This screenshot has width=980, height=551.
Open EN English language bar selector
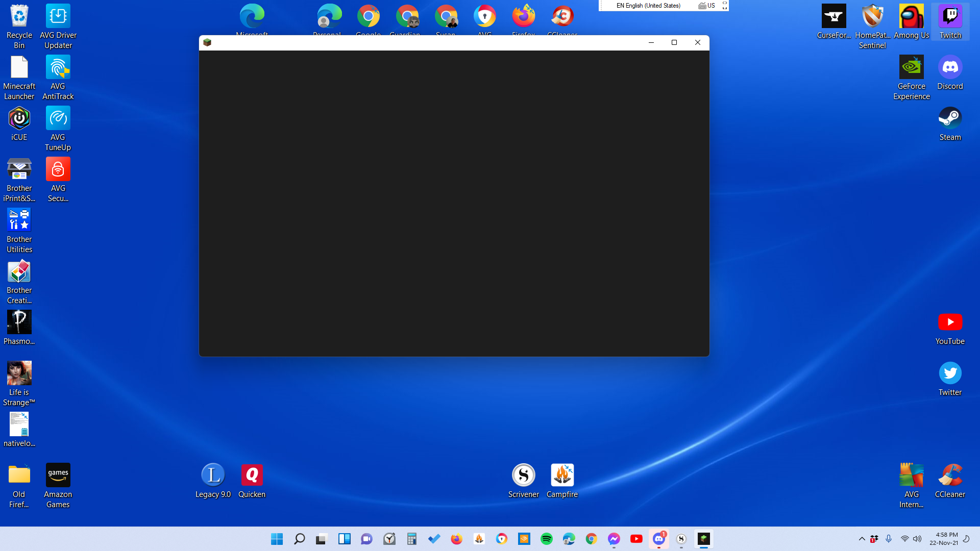(x=648, y=6)
